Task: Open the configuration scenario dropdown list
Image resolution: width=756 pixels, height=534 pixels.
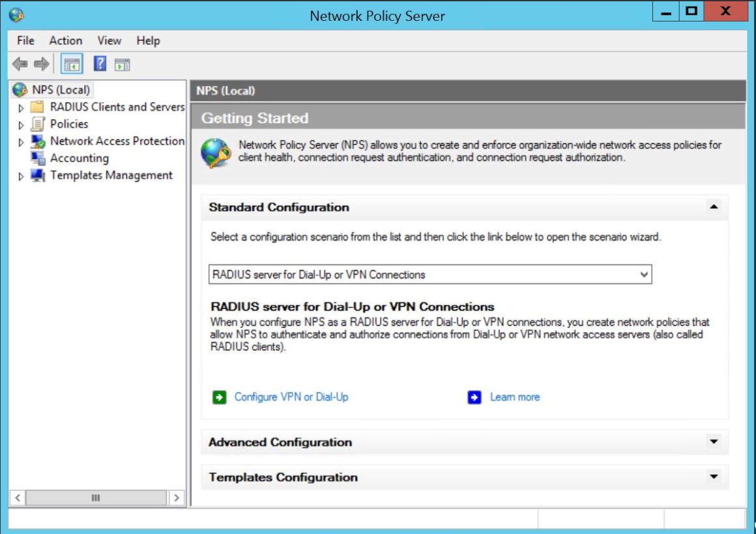Action: point(644,274)
